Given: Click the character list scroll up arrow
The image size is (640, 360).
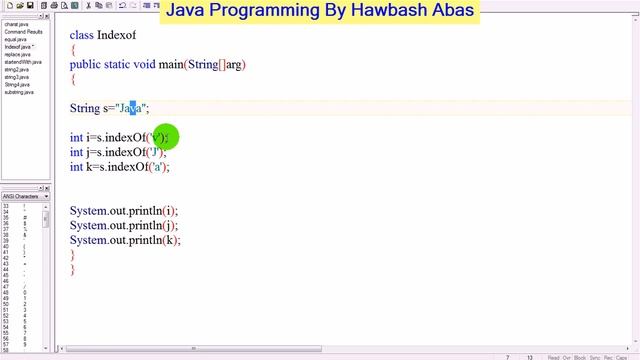Looking at the screenshot, I should click(45, 207).
